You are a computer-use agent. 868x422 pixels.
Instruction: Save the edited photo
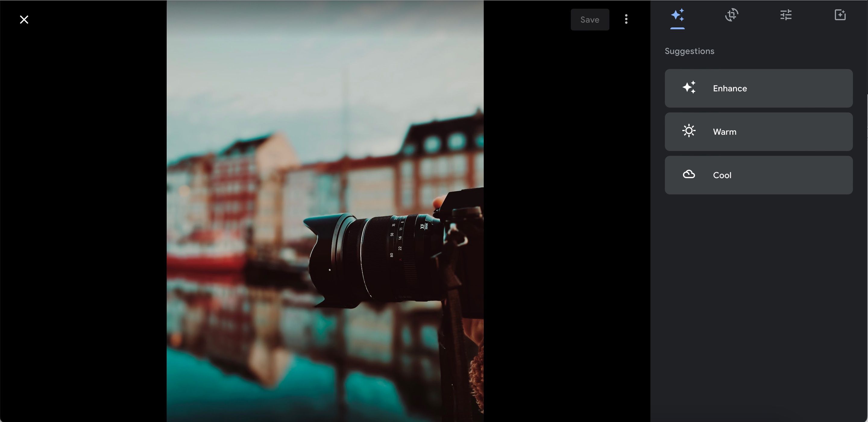point(590,19)
